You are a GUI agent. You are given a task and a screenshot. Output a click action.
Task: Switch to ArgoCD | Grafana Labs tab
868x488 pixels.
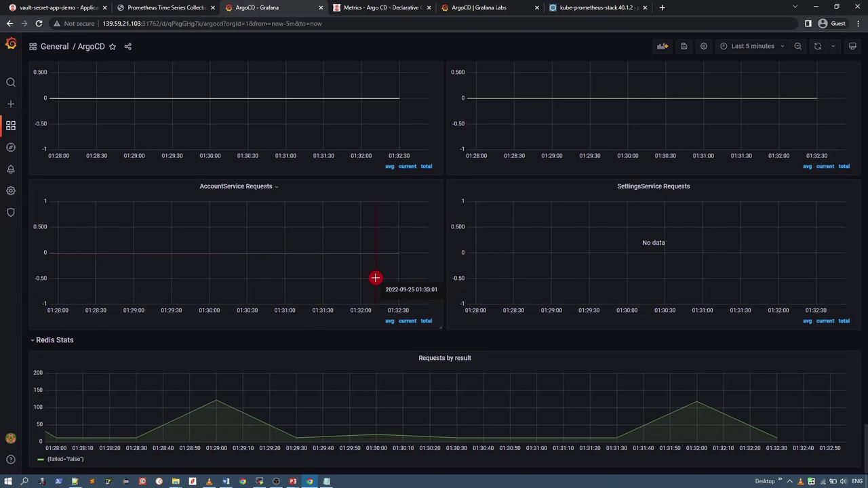[x=490, y=7]
